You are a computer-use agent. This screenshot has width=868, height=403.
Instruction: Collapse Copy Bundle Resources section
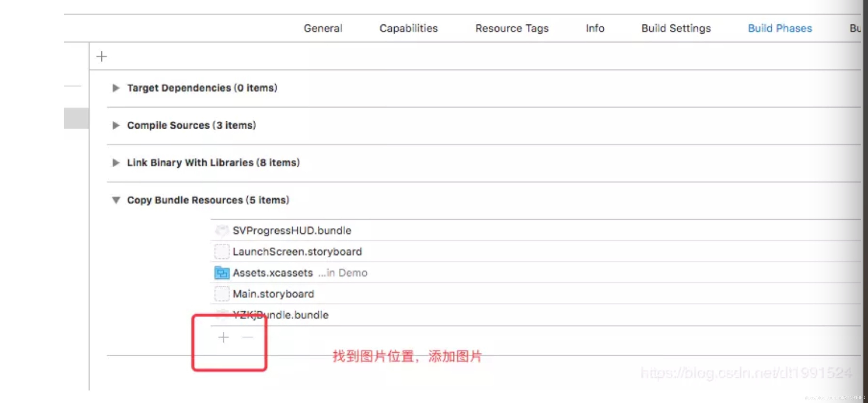click(116, 200)
